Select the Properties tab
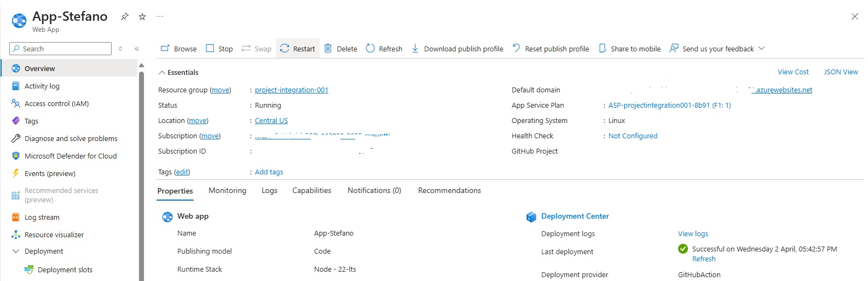Screen dimensions: 868x281 (x=175, y=191)
